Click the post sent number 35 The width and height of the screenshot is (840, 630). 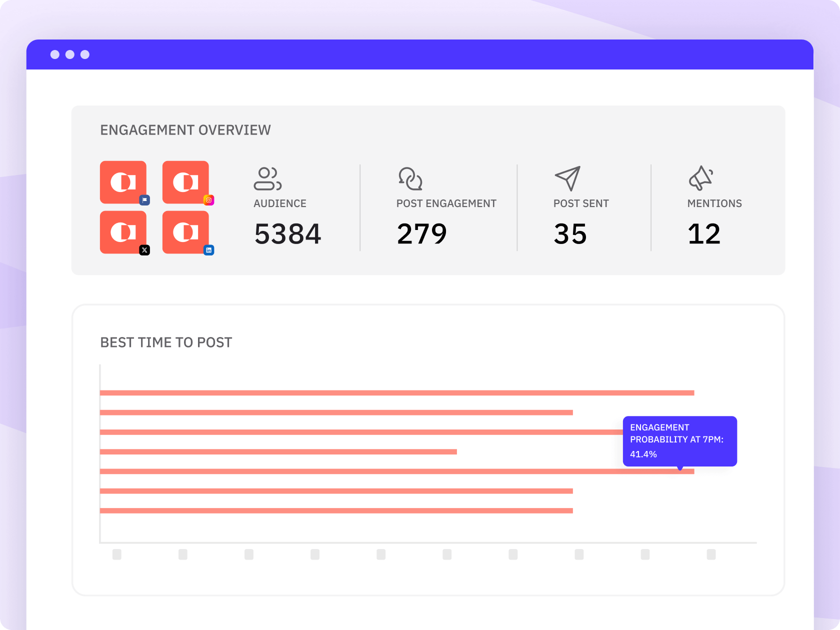tap(570, 234)
